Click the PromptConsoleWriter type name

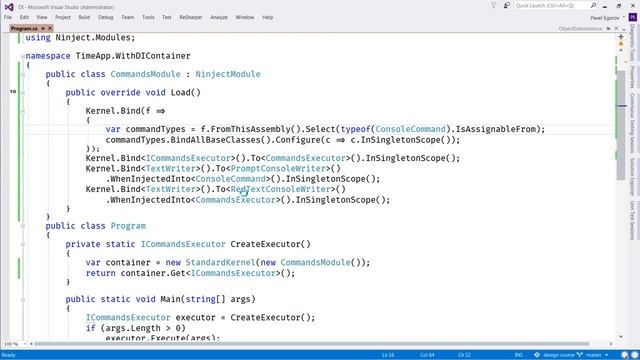[278, 169]
